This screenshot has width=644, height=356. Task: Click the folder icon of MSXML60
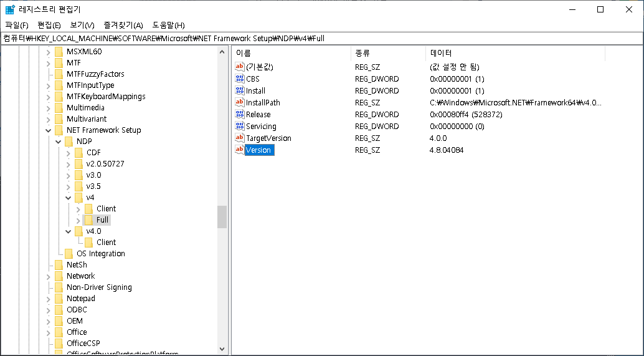pos(59,51)
